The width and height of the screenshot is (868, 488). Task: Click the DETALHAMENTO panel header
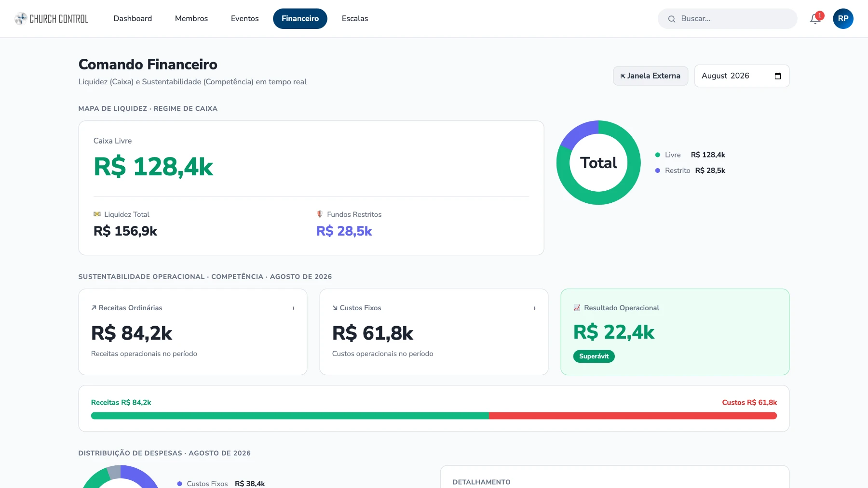[481, 482]
